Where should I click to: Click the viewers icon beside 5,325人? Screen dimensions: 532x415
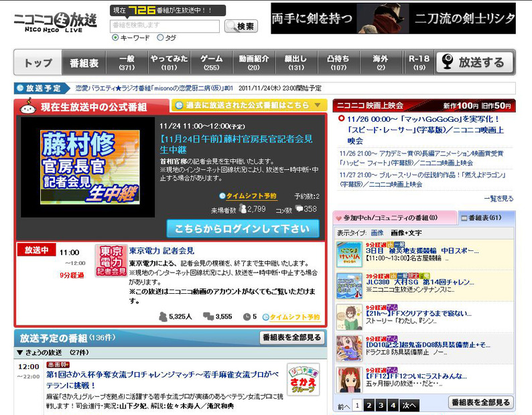pyautogui.click(x=163, y=317)
